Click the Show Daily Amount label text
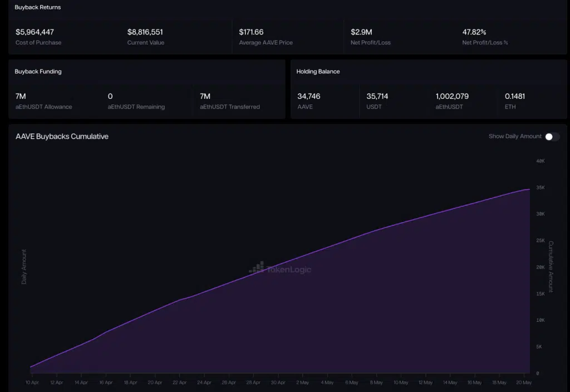This screenshot has width=570, height=392. [515, 136]
